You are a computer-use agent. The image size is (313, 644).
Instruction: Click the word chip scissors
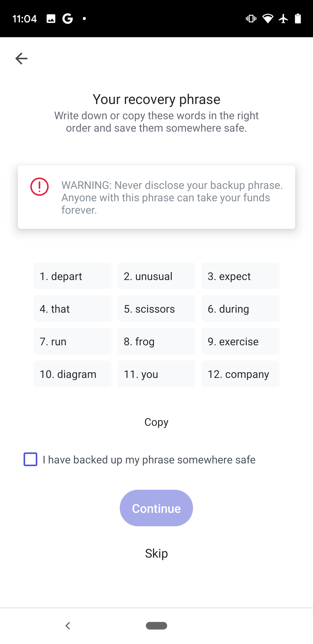(x=156, y=309)
